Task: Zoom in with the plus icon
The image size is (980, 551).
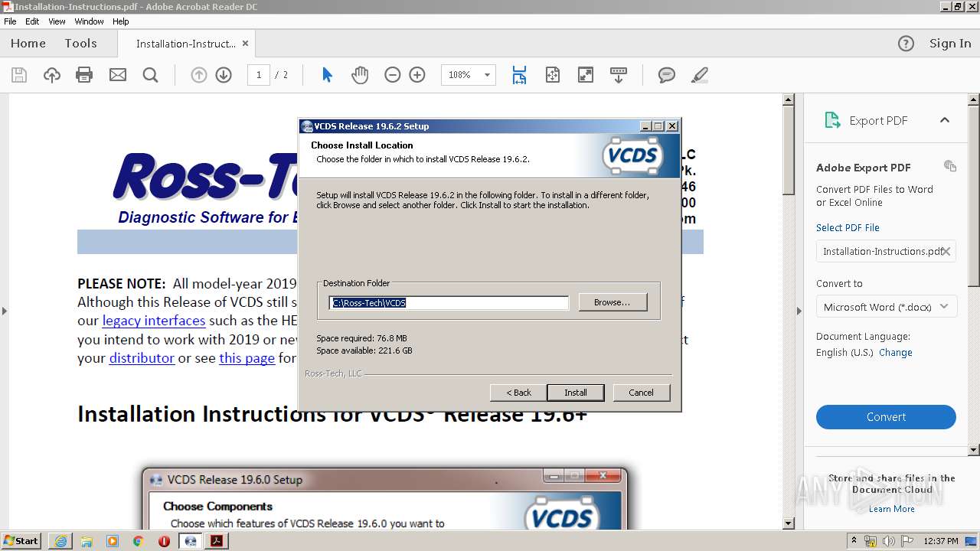Action: coord(417,75)
